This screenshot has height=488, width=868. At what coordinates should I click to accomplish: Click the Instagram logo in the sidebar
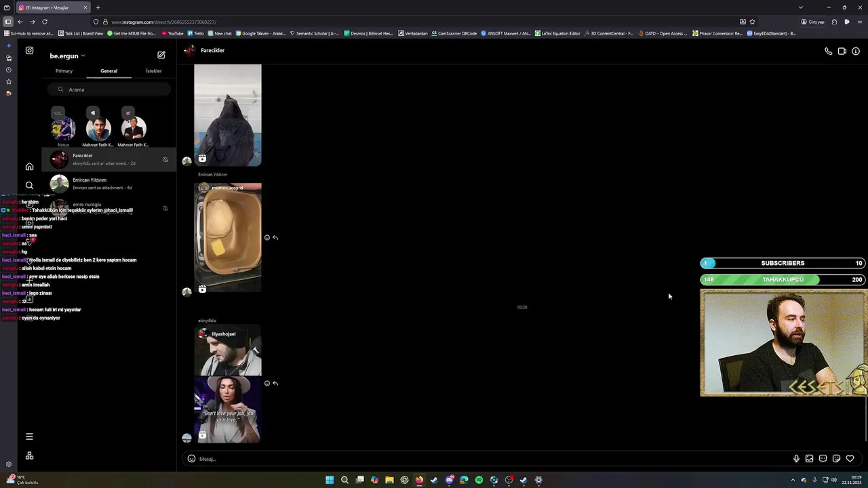point(29,50)
